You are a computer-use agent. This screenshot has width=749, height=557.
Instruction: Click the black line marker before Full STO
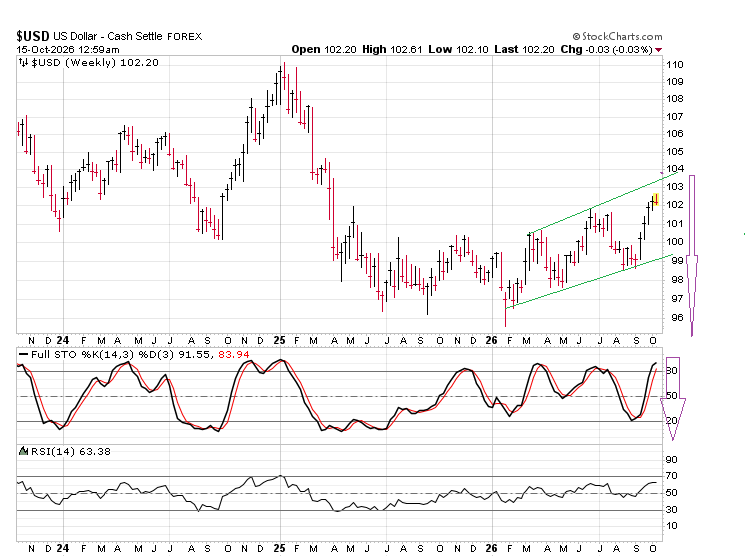click(x=23, y=354)
